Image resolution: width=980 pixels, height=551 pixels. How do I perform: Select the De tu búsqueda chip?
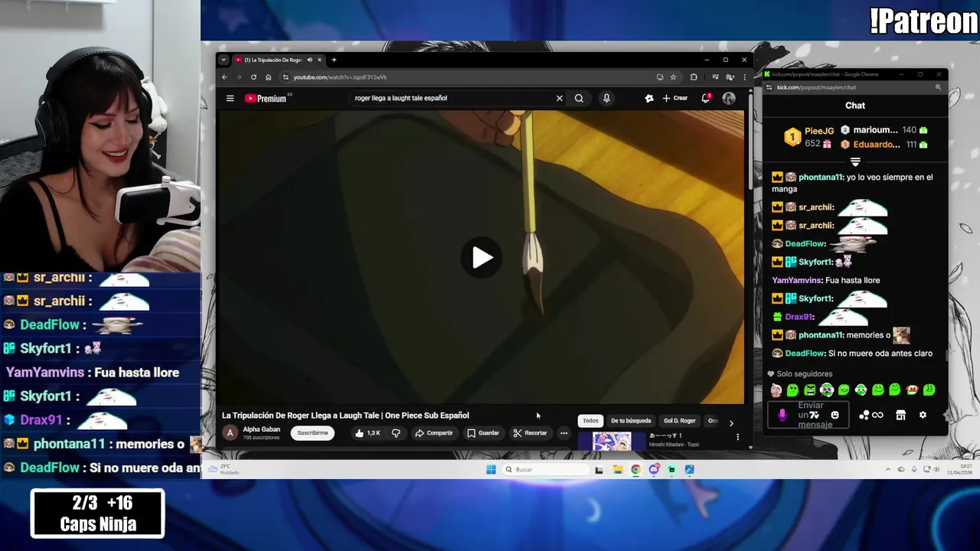tap(631, 421)
